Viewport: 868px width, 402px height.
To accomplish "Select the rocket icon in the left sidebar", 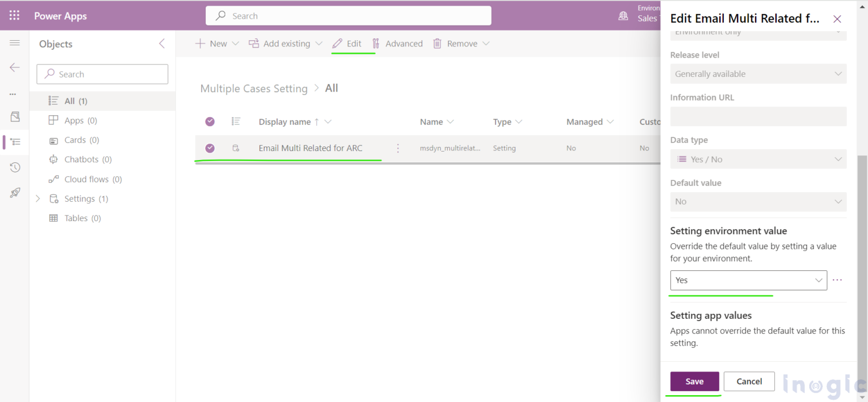I will [14, 192].
